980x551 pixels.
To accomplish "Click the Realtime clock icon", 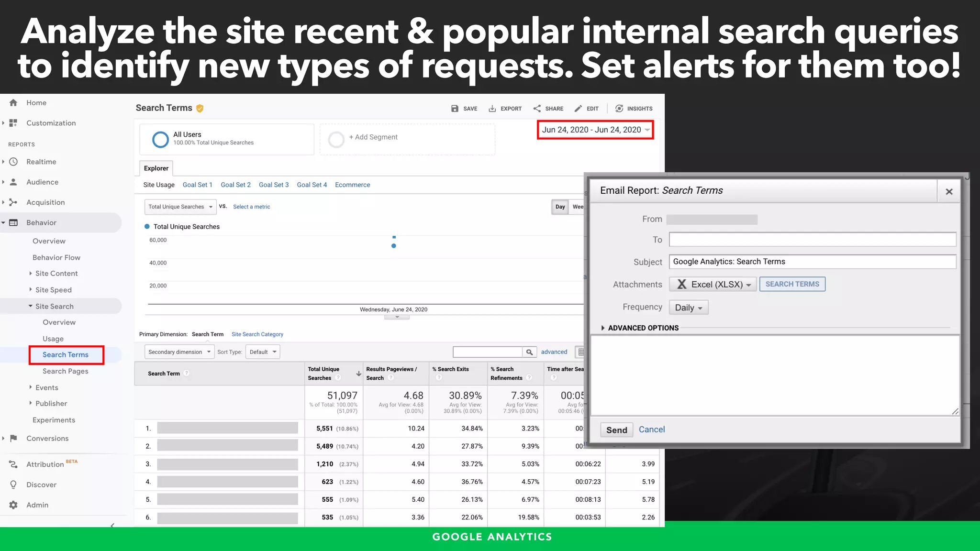I will coord(13,162).
